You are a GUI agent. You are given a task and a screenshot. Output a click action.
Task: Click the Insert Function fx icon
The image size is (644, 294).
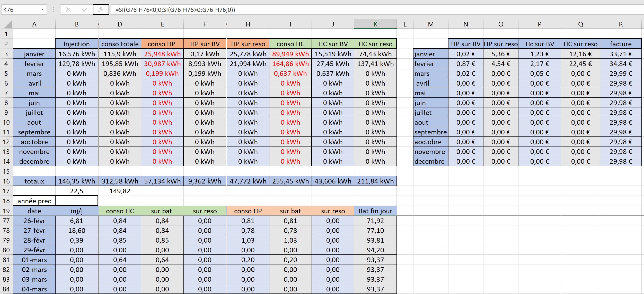point(101,10)
